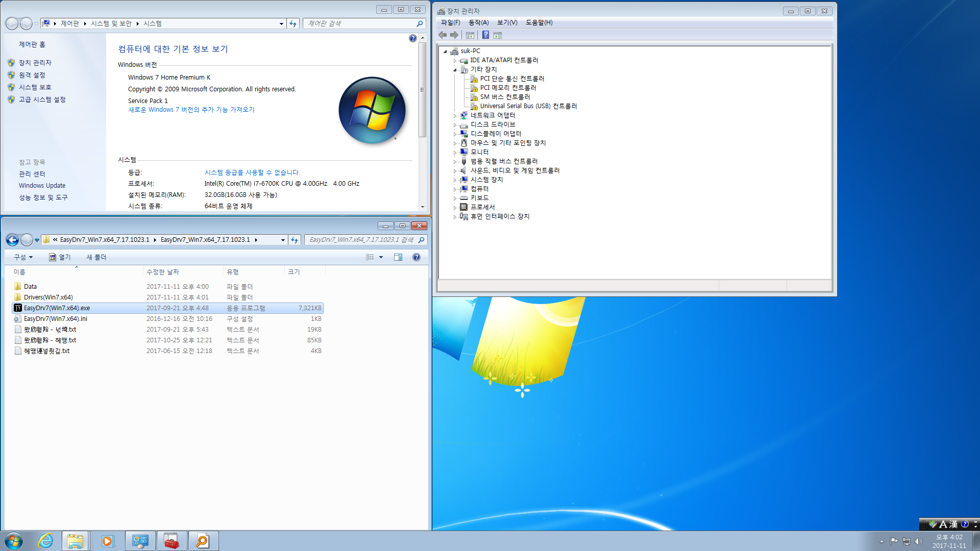The width and height of the screenshot is (980, 551).
Task: Open 장치 관리자 link in System sidebar
Action: (x=35, y=63)
